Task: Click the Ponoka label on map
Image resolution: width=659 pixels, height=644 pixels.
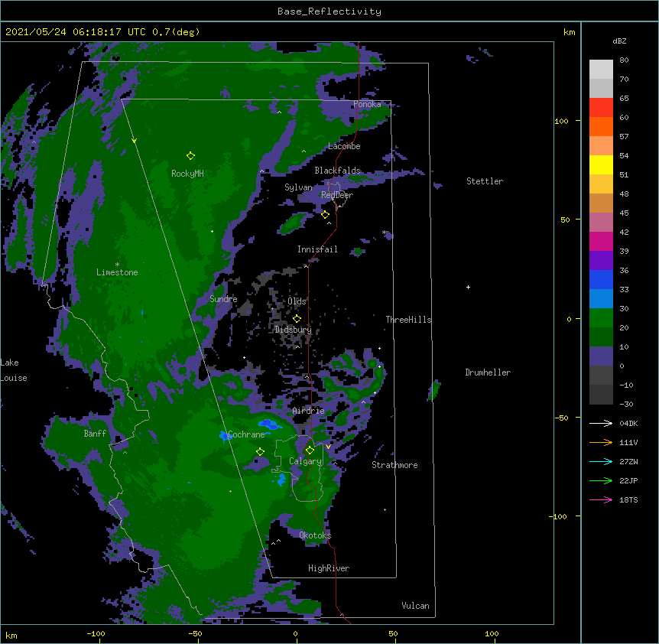Action: click(x=367, y=104)
